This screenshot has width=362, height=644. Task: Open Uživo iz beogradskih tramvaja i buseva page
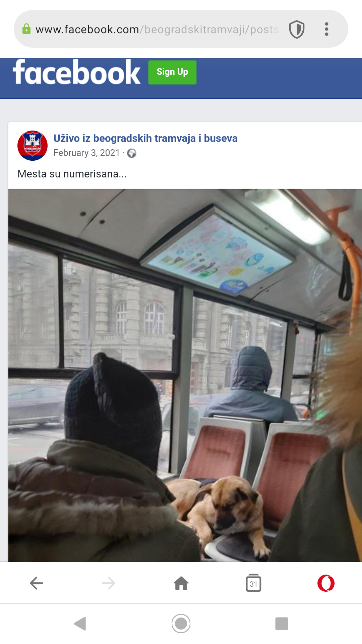click(x=145, y=138)
